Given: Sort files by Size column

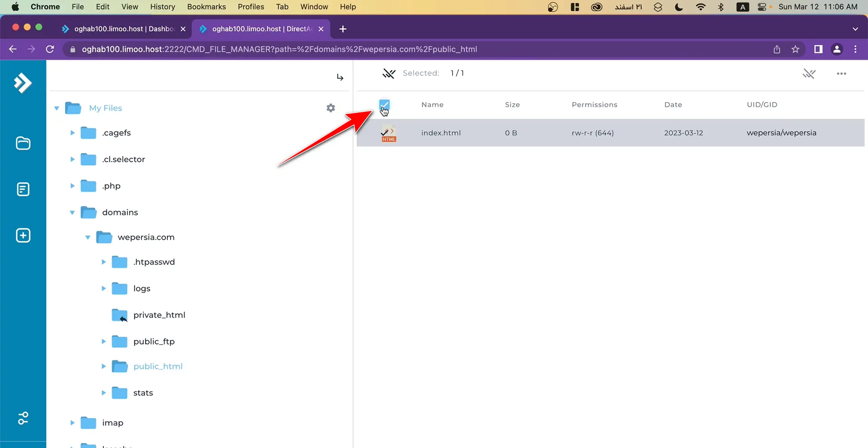Looking at the screenshot, I should (512, 105).
